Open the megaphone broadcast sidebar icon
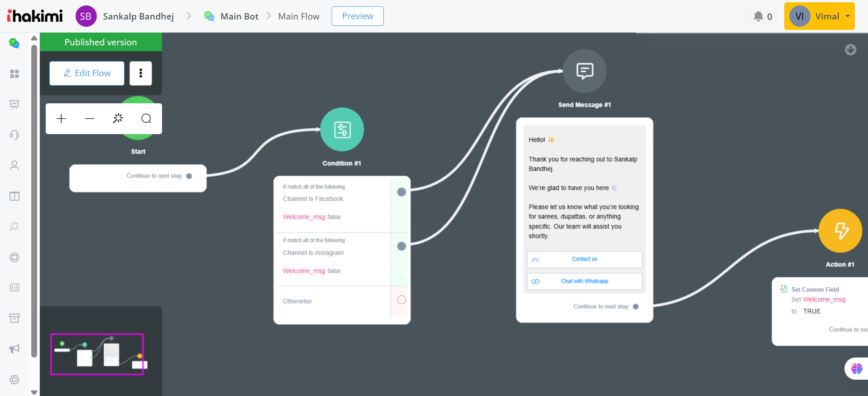The height and width of the screenshot is (396, 868). pyautogui.click(x=14, y=348)
